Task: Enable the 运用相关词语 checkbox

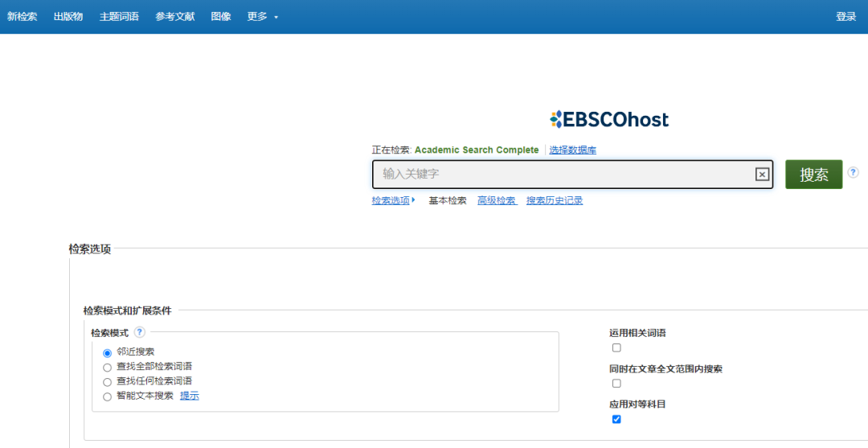Action: click(616, 347)
